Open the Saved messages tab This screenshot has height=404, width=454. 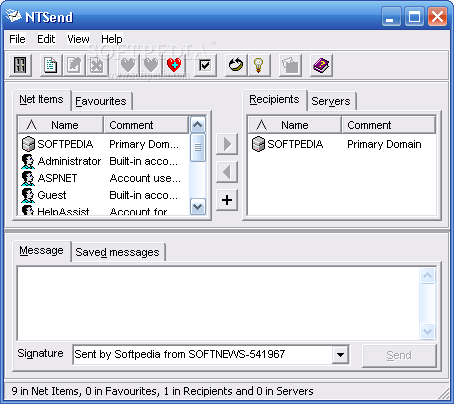tap(118, 252)
